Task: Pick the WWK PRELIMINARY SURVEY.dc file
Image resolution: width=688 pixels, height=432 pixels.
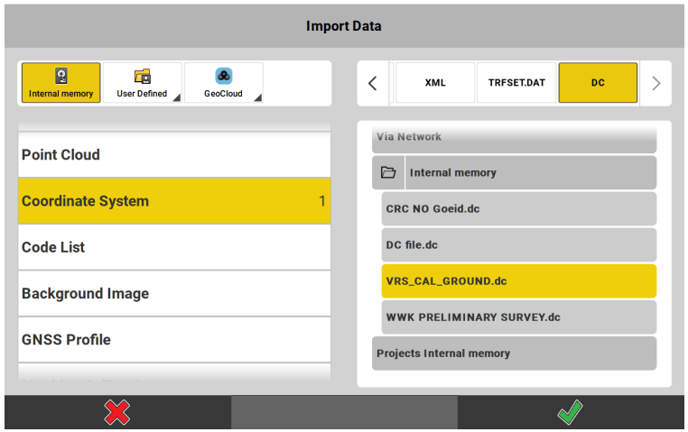Action: point(518,317)
